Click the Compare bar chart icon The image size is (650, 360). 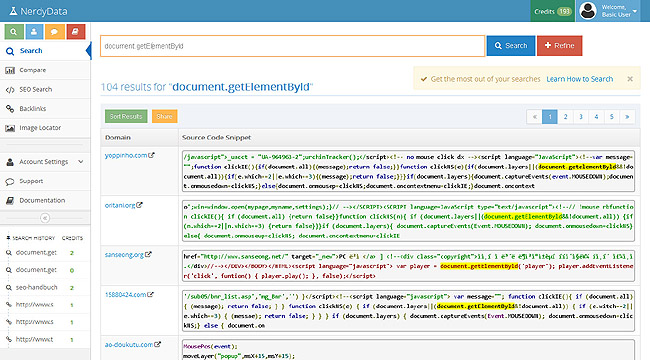[x=10, y=71]
